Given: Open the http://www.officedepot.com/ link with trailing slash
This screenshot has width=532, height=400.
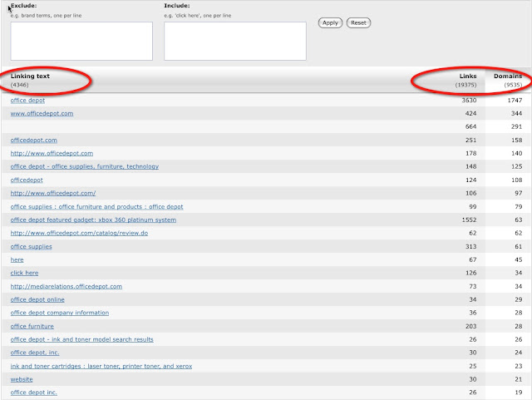Looking at the screenshot, I should point(53,193).
